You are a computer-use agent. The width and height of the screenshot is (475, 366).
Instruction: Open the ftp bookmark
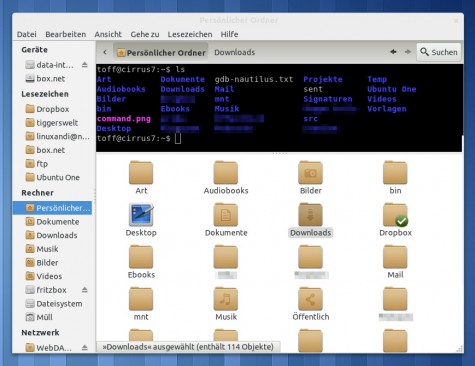pos(52,164)
